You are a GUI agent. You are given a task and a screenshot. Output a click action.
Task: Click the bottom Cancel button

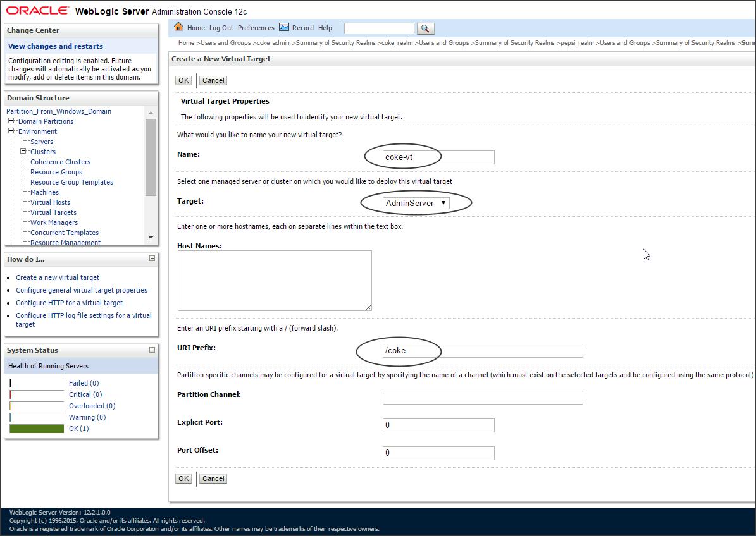213,478
